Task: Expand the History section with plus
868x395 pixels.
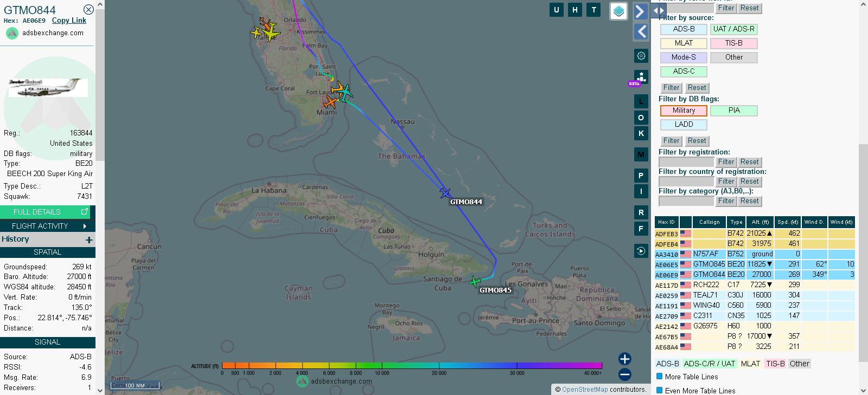Action: tap(89, 239)
